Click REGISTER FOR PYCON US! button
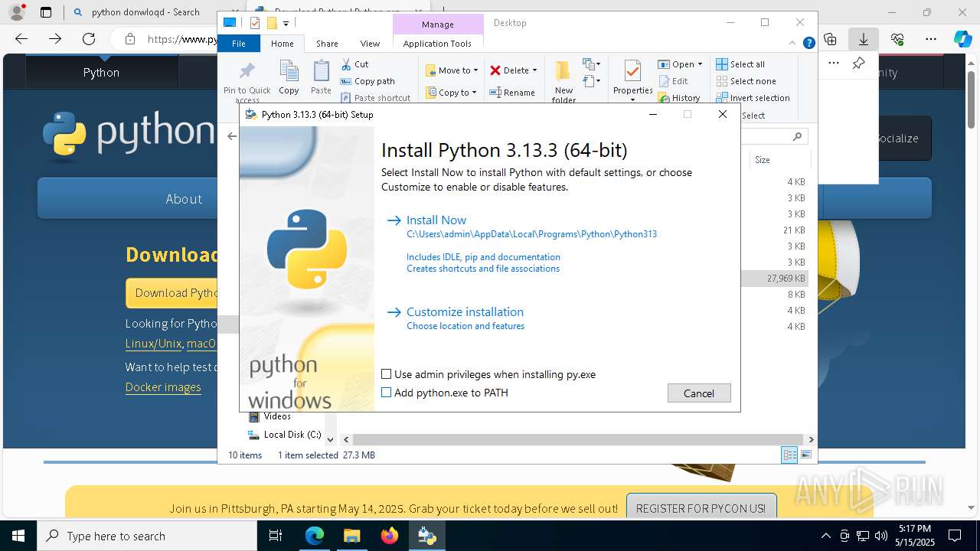 pyautogui.click(x=701, y=508)
